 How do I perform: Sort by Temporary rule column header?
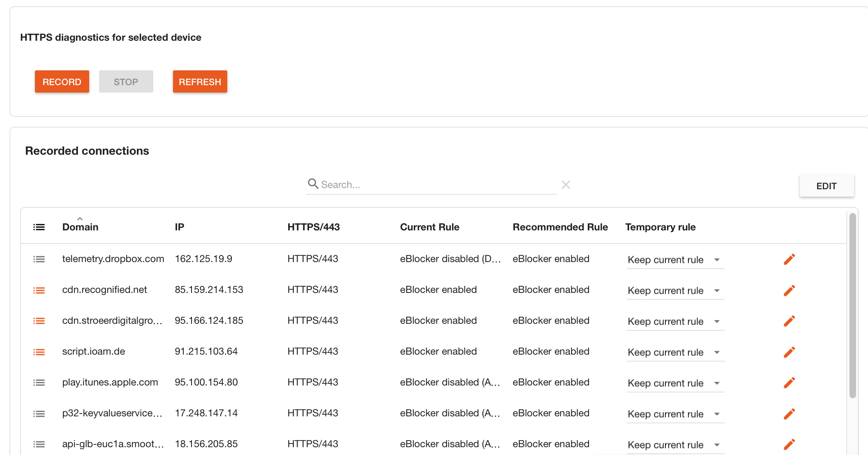point(660,227)
